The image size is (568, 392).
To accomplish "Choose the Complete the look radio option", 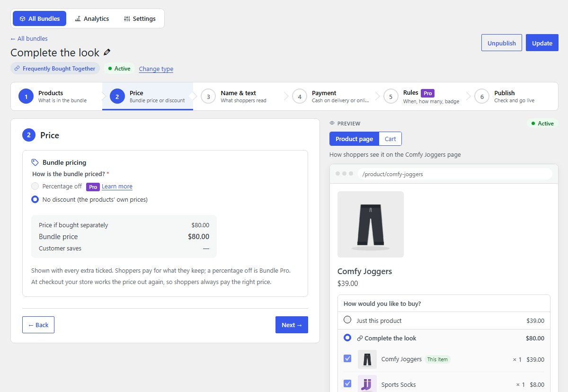I will (x=347, y=338).
